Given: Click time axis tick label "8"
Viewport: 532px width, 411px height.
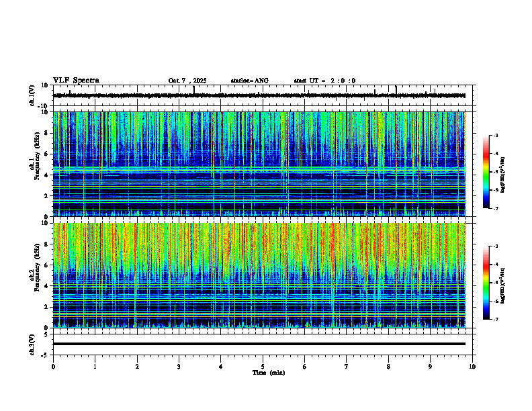Looking at the screenshot, I should 388,367.
